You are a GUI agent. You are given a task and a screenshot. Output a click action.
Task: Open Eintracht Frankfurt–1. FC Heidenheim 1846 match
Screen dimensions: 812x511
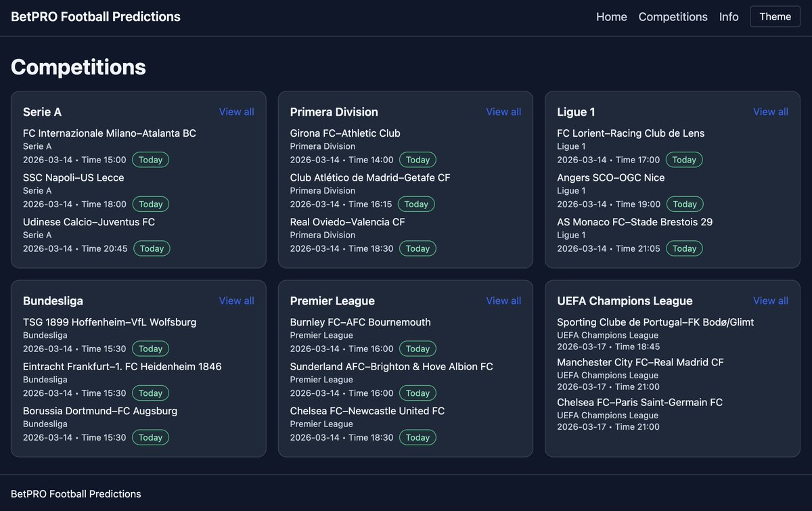point(122,366)
